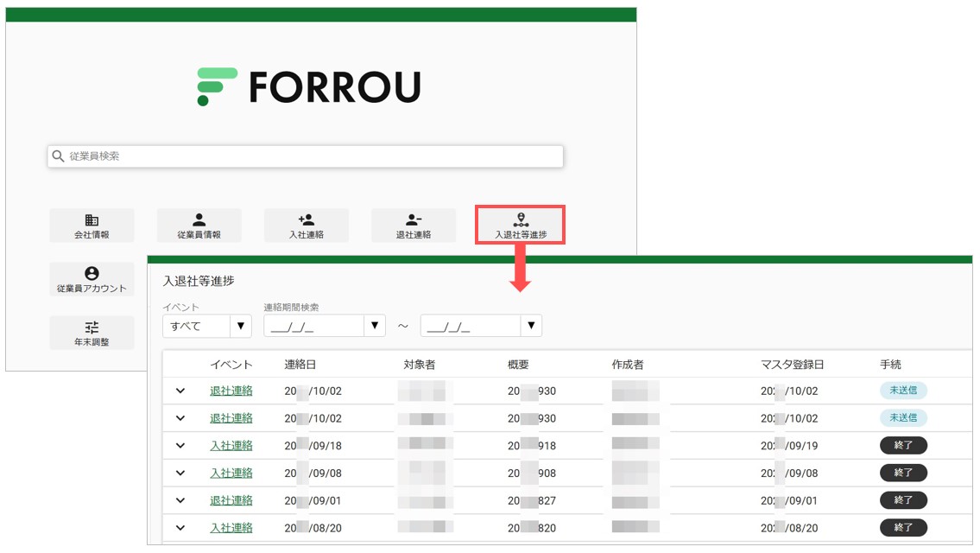The width and height of the screenshot is (980, 553).
Task: Open the end date picker arrow
Action: [531, 325]
